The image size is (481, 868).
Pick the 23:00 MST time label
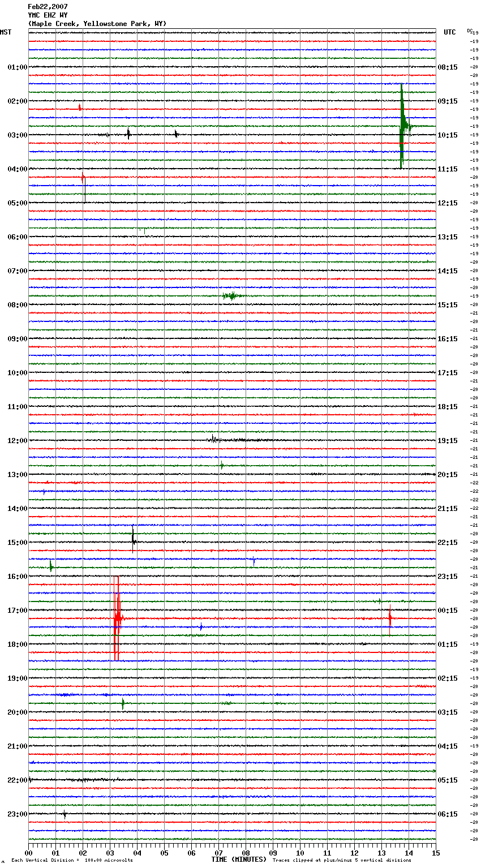[x=17, y=814]
